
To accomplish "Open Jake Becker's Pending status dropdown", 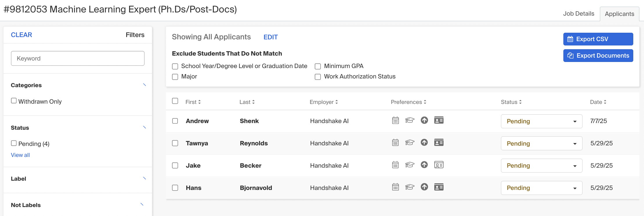I will click(542, 166).
